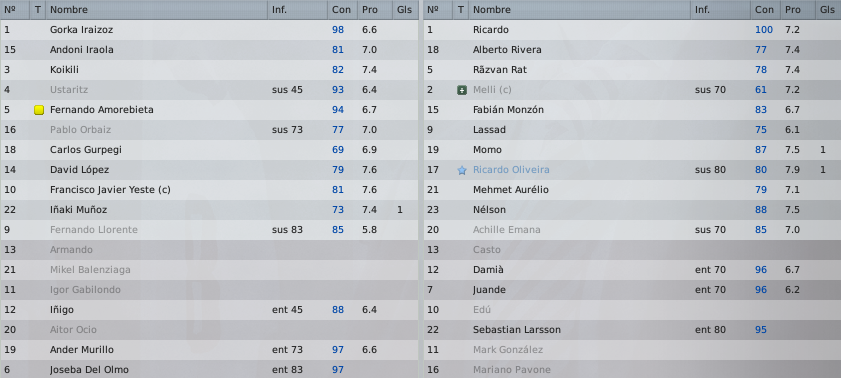The height and width of the screenshot is (378, 841).
Task: Sort right table by Con column header
Action: pyautogui.click(x=764, y=10)
